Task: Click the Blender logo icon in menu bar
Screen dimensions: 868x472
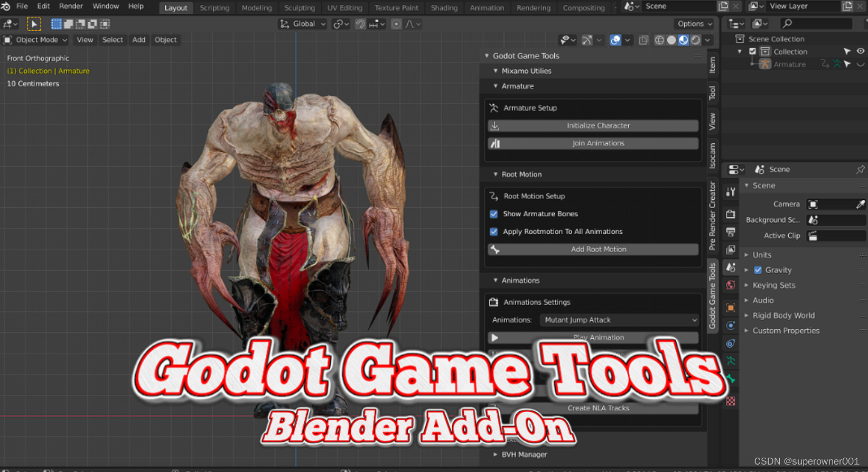Action: click(x=5, y=6)
